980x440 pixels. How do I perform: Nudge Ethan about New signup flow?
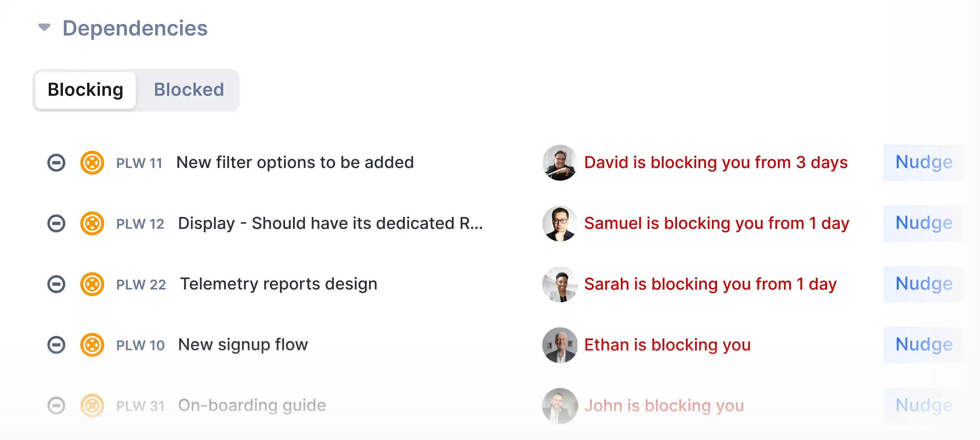(923, 345)
